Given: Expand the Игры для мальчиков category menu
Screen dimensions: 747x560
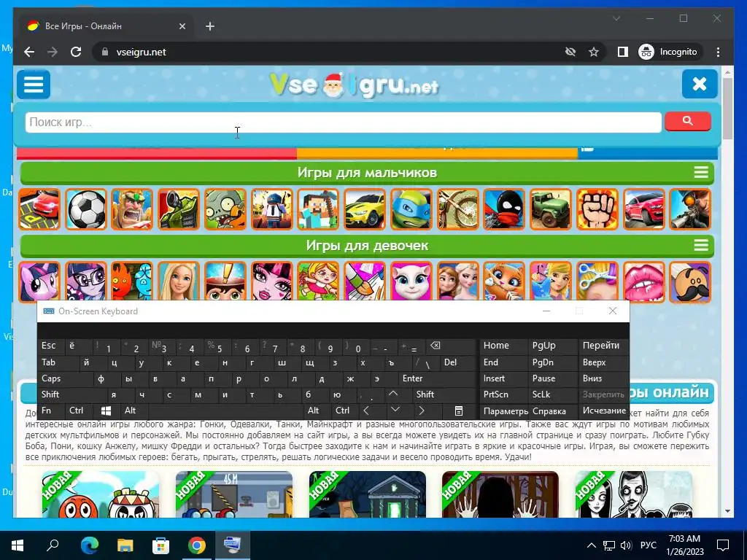Looking at the screenshot, I should tap(701, 172).
